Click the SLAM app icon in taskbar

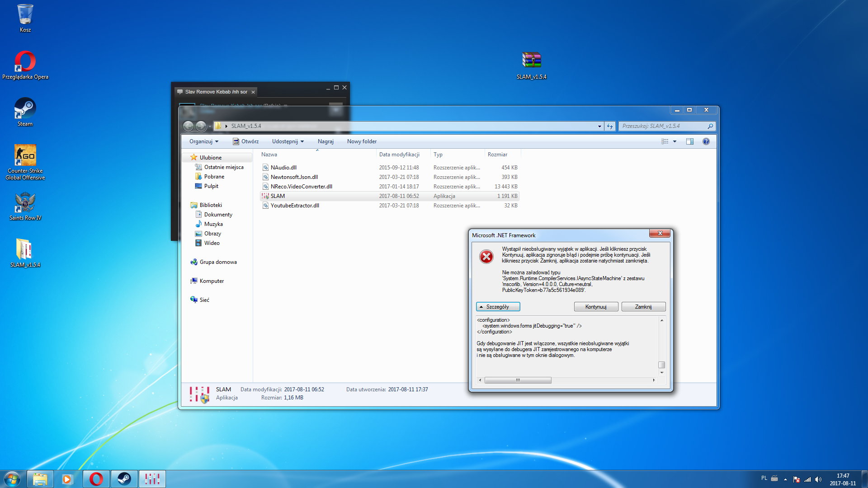(152, 479)
